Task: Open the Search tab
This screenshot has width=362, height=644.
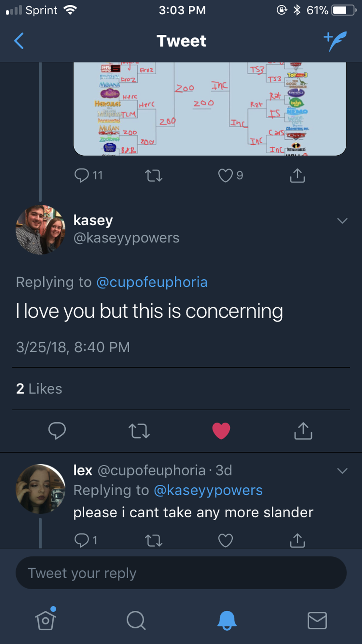Action: pos(136,620)
